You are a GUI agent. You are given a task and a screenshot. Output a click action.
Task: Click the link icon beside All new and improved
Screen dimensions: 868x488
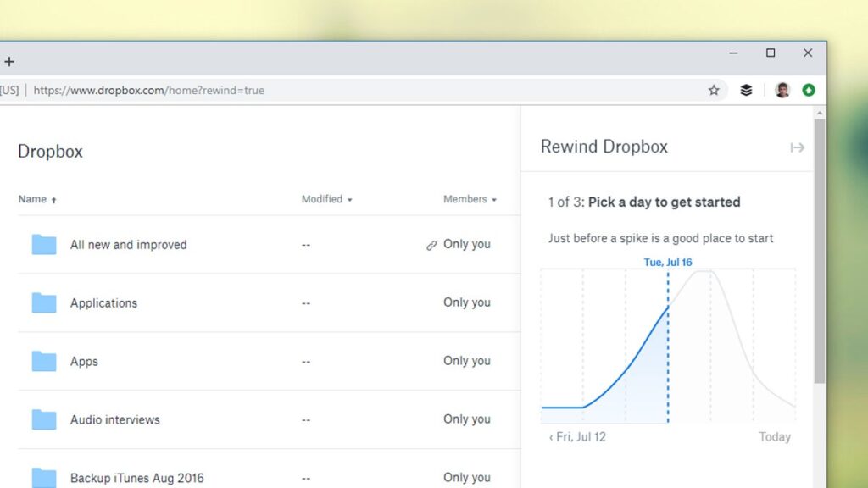pyautogui.click(x=431, y=245)
